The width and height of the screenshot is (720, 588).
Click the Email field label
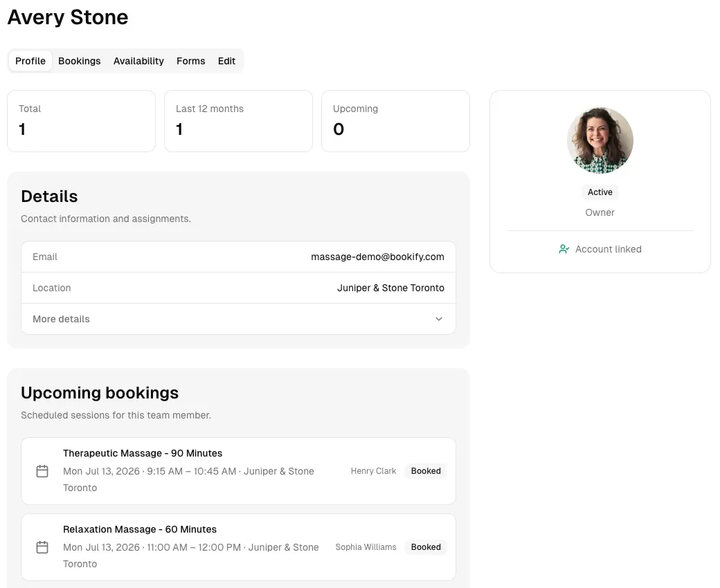(x=45, y=257)
